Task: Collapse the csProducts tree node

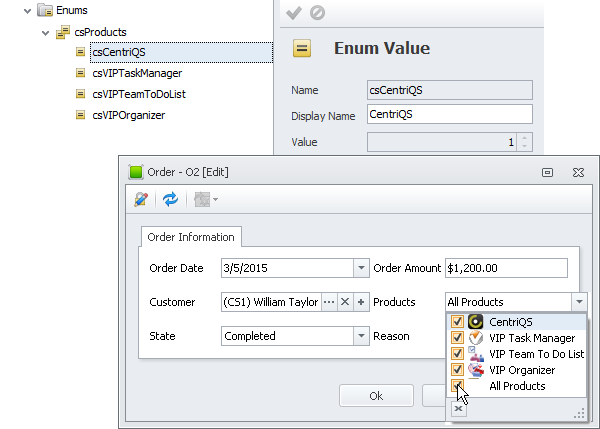Action: pos(45,33)
